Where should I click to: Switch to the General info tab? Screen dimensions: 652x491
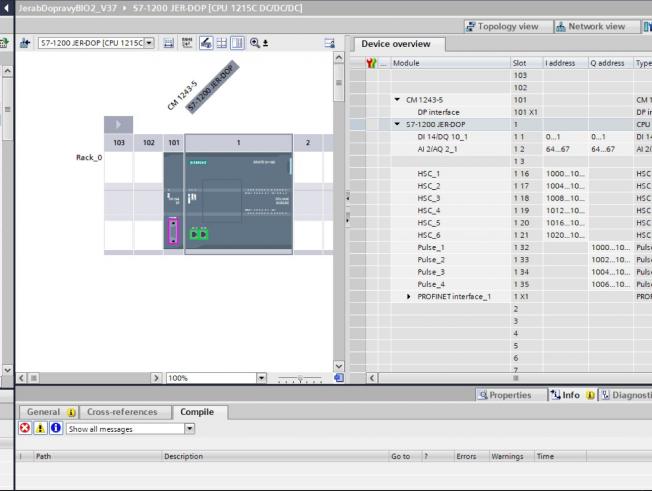[x=48, y=412]
